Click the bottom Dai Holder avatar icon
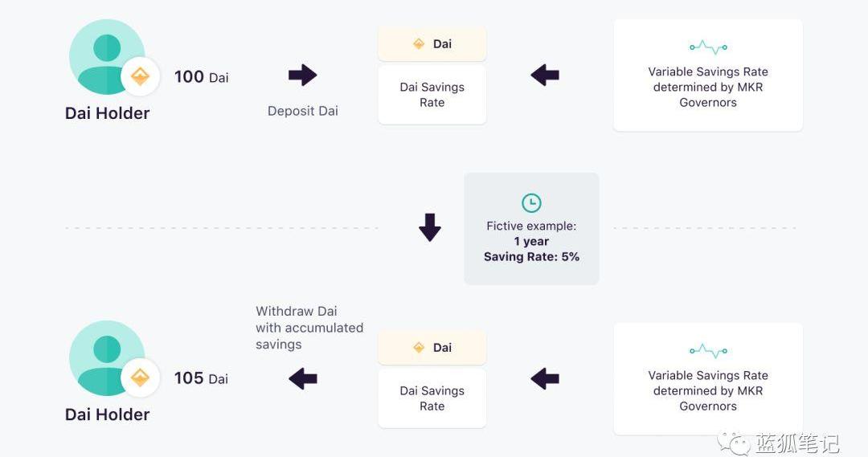Viewport: 868px width, 457px height. click(107, 358)
